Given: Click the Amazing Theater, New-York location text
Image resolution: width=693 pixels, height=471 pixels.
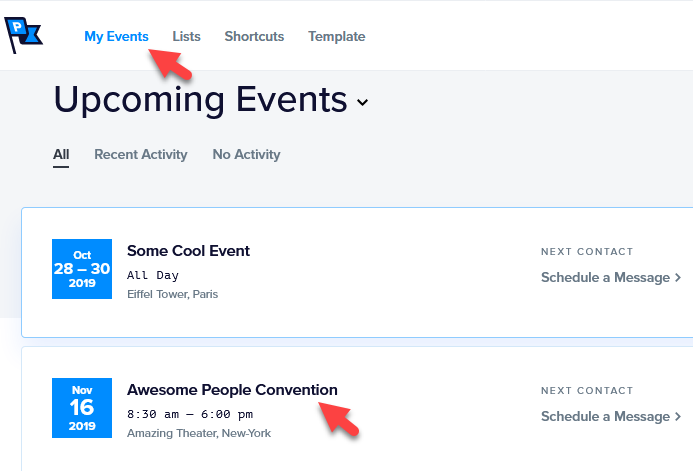Looking at the screenshot, I should [x=199, y=433].
